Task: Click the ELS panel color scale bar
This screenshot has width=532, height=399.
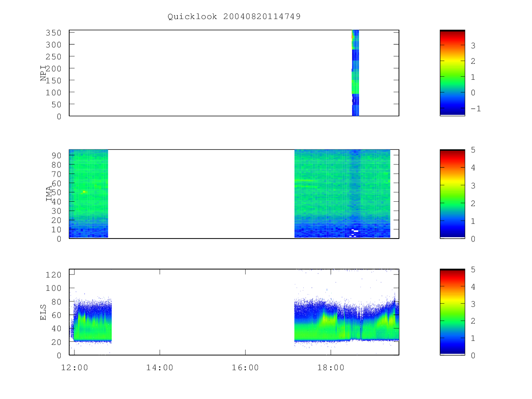Action: 452,312
